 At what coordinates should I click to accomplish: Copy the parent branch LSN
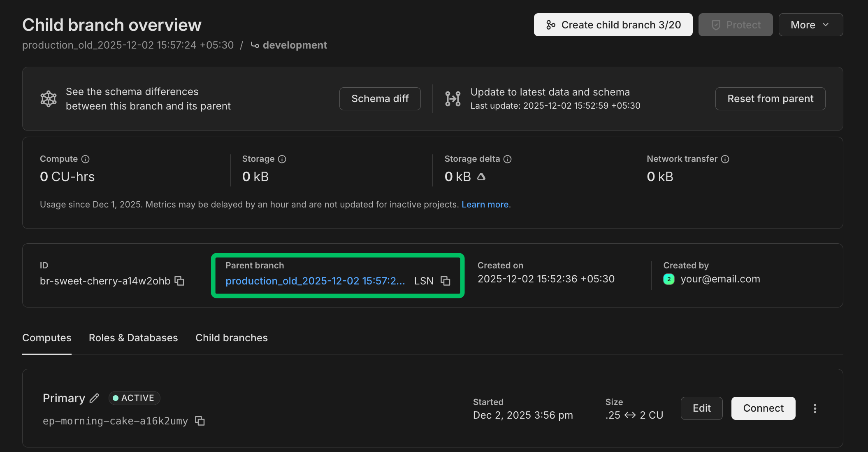(446, 281)
